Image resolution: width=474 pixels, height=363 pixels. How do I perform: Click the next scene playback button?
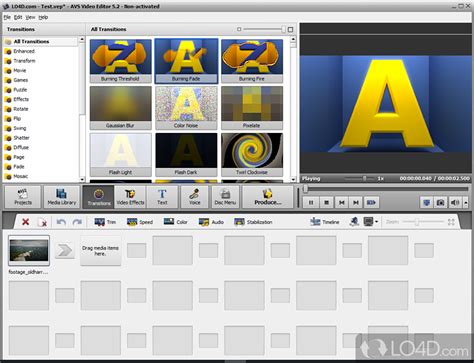pyautogui.click(x=371, y=202)
